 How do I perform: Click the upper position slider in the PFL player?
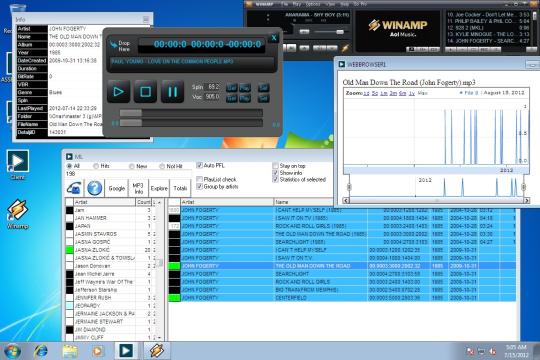191,113
